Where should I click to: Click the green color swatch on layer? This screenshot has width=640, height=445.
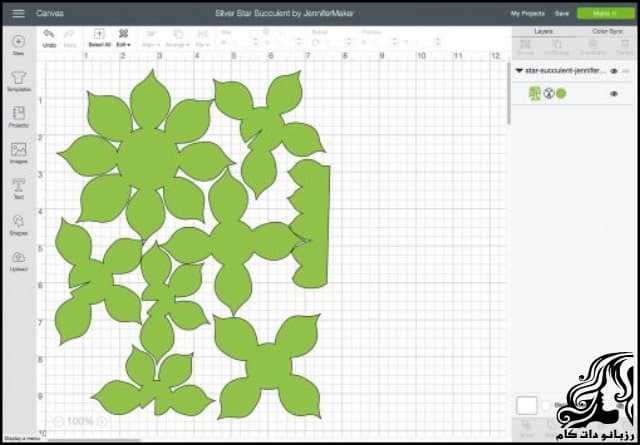point(561,94)
